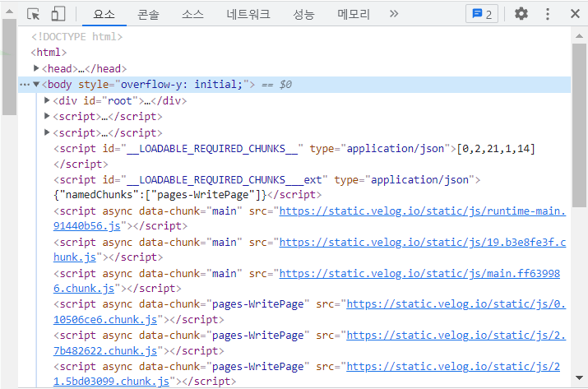The image size is (588, 389).
Task: Open the main.ff639986.chunk.js link
Action: tap(307, 281)
